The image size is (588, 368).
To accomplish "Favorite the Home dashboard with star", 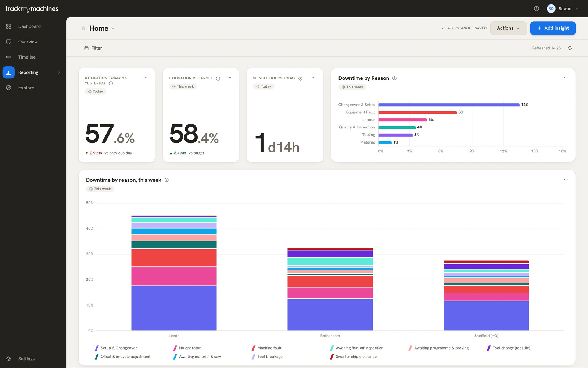I will (83, 28).
